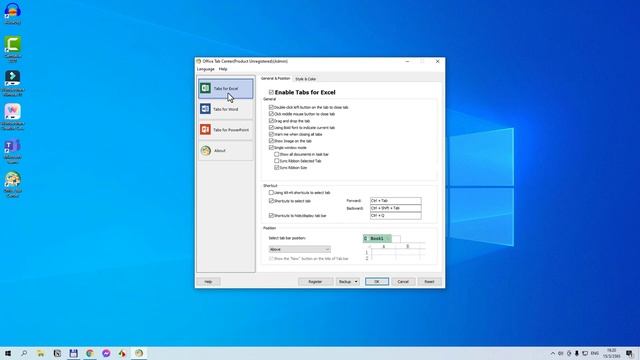Open File Explorer from the taskbar
The height and width of the screenshot is (360, 640).
pos(40,353)
